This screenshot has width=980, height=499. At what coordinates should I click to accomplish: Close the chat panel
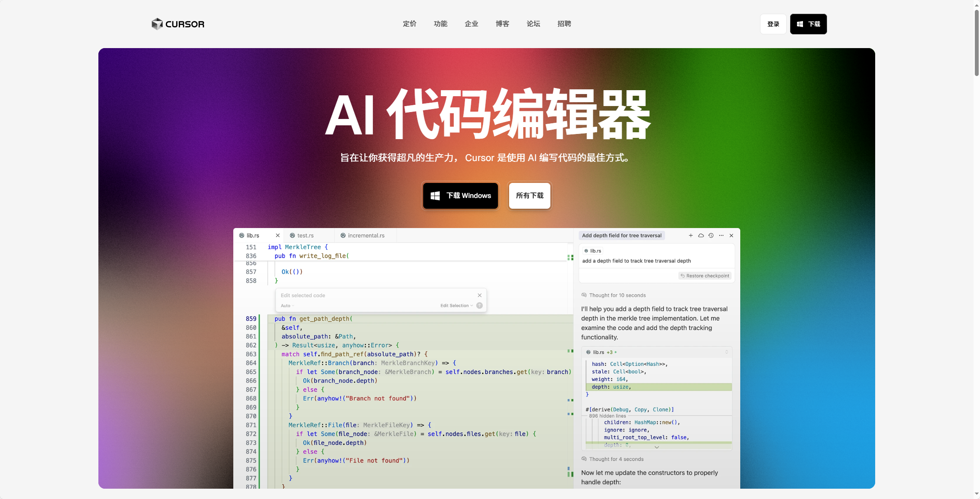731,235
